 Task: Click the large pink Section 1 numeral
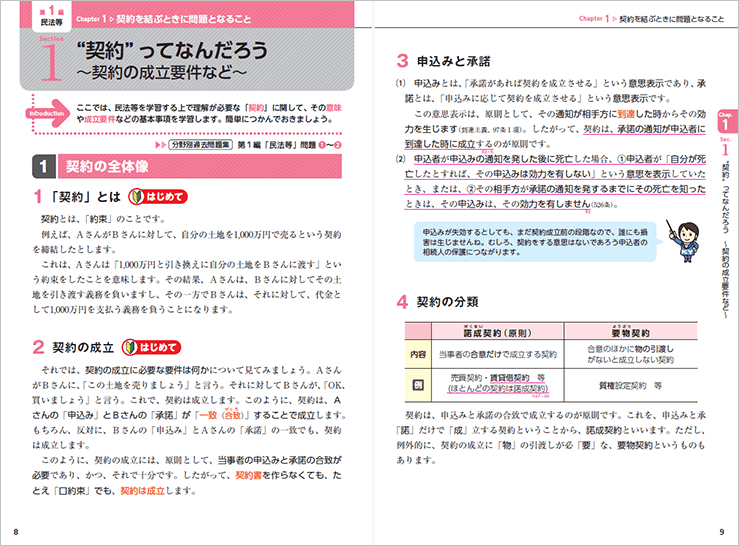click(x=52, y=61)
